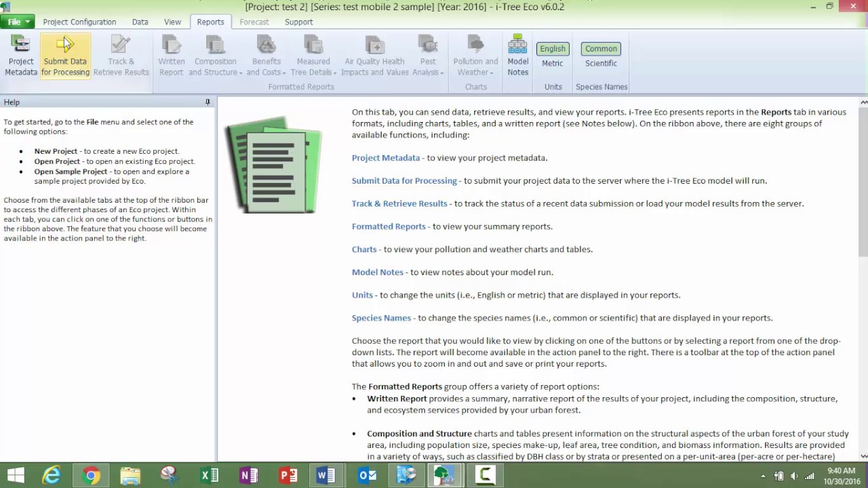Open the Written Report
The image size is (868, 488).
point(172,56)
